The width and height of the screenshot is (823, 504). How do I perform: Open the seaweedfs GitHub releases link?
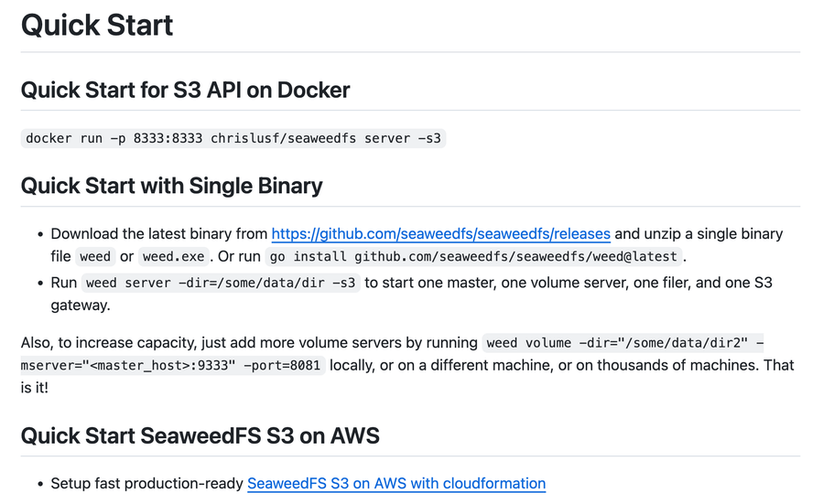441,234
